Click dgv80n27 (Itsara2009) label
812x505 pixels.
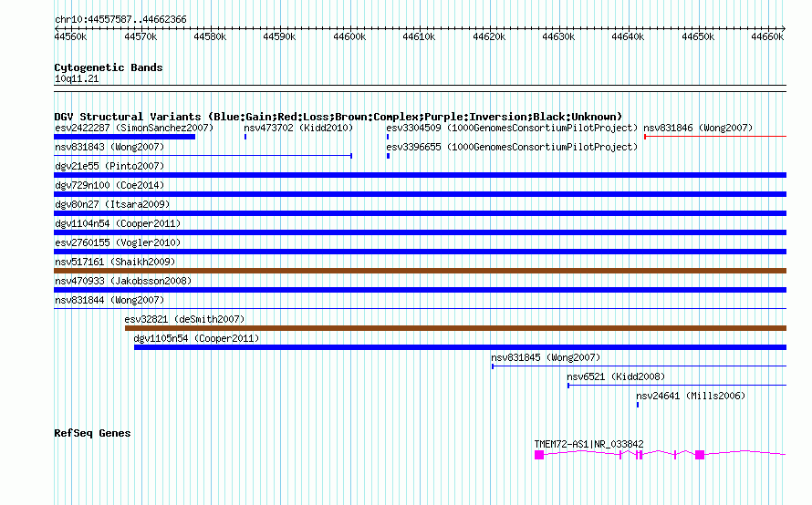[112, 204]
